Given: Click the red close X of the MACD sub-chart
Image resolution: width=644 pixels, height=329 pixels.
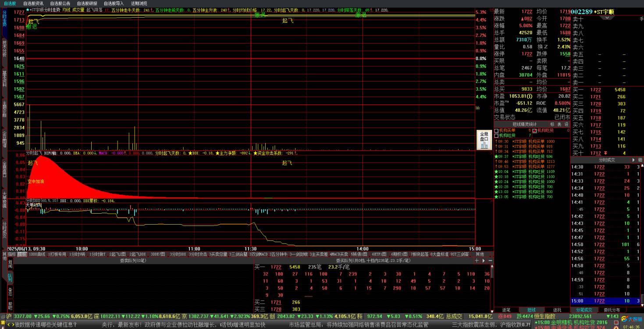Looking at the screenshot, I should tap(491, 153).
